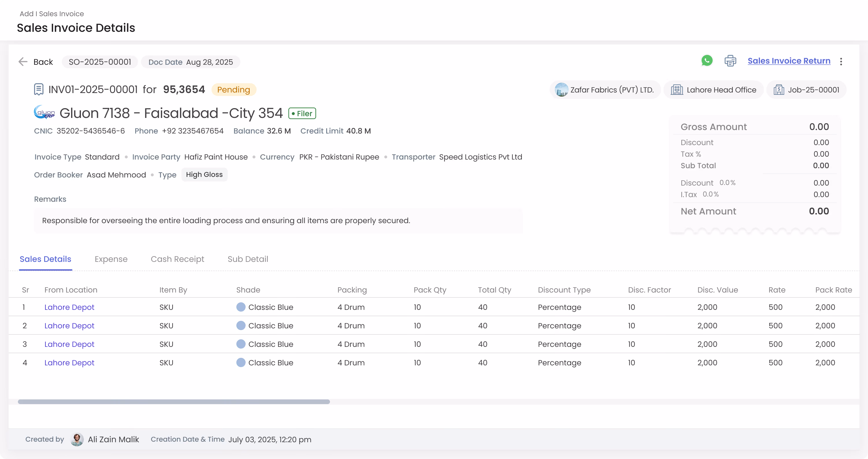The image size is (868, 459).
Task: Open the Cash Receipt tab
Action: tap(177, 259)
